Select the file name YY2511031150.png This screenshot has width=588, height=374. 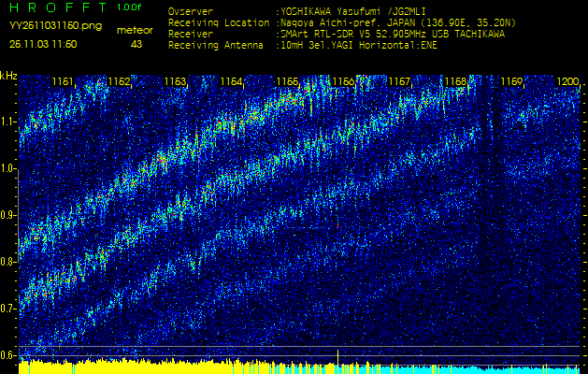point(55,26)
